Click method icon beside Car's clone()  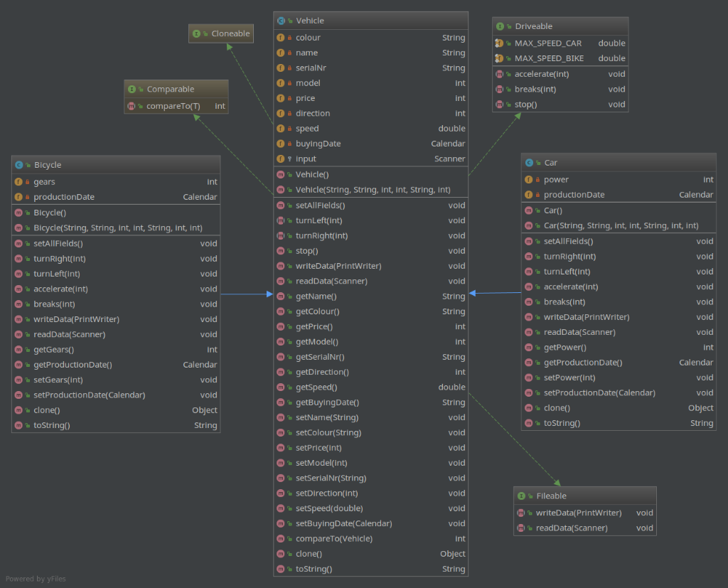(x=529, y=408)
